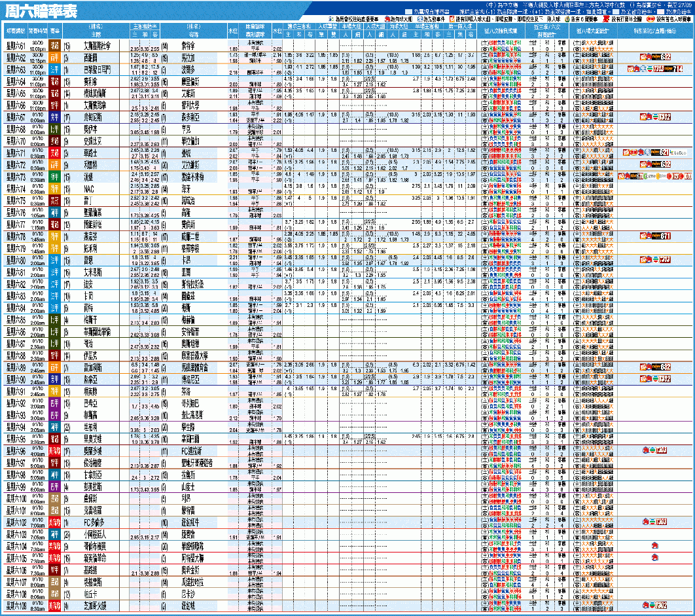Click the 設有6寶賽事 legend icon
695x616 pixels.
(x=567, y=20)
